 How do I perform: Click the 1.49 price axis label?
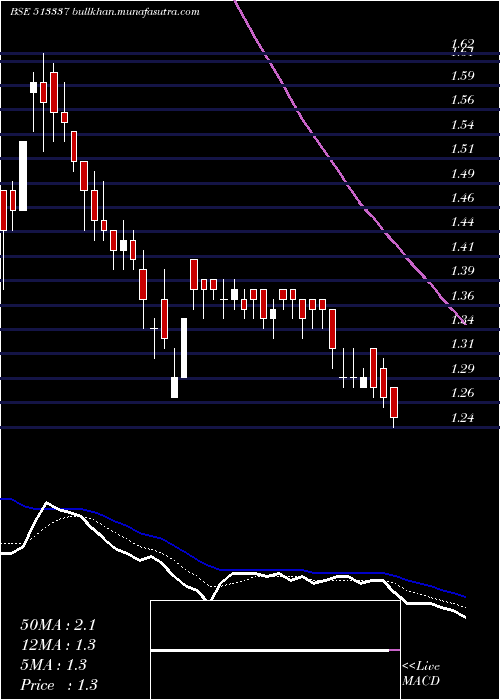pos(462,173)
